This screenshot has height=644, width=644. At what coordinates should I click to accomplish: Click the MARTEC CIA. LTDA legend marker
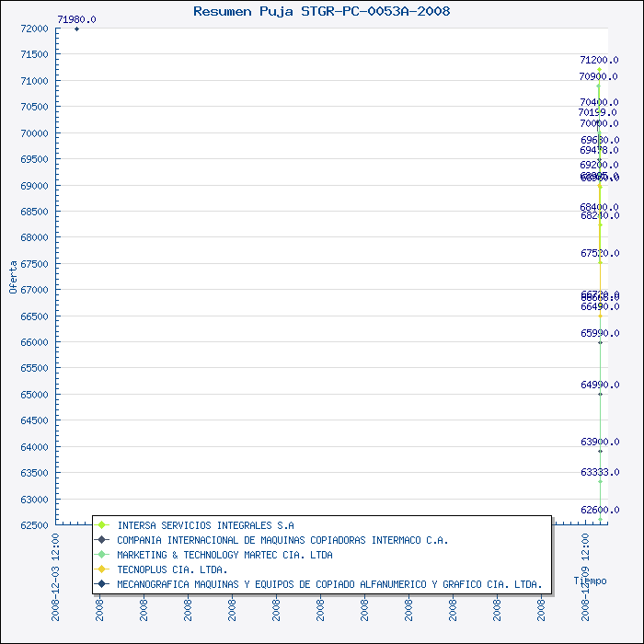[x=101, y=555]
